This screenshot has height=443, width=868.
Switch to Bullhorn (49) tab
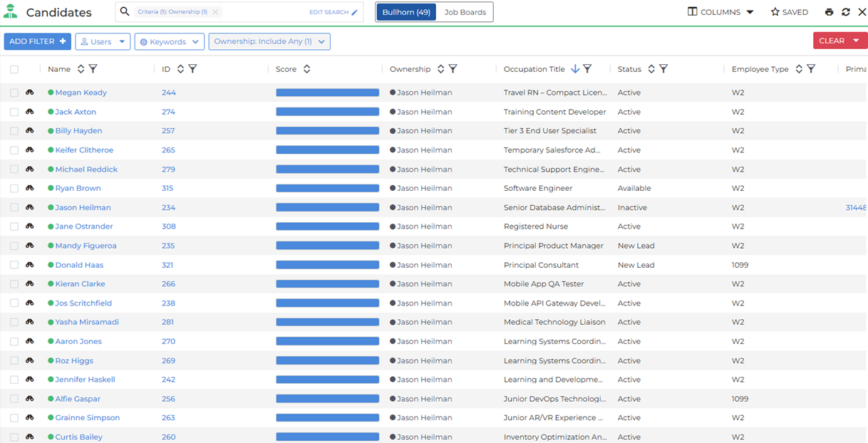406,12
